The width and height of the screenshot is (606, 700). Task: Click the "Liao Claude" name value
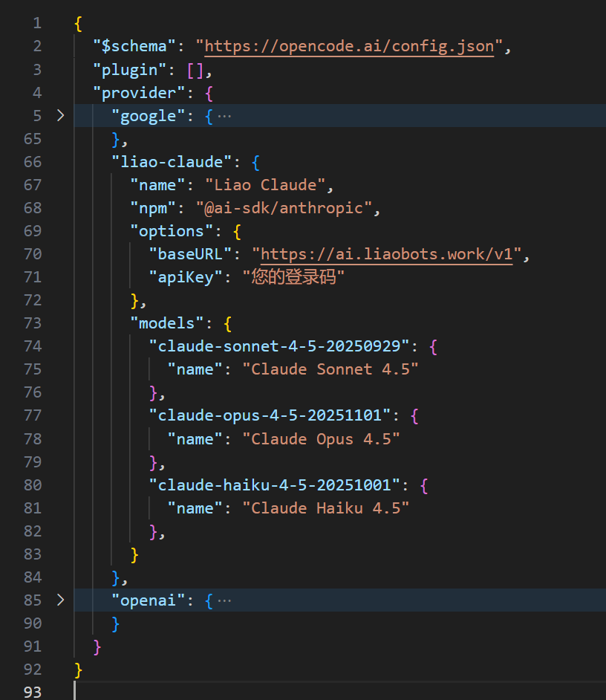[265, 185]
